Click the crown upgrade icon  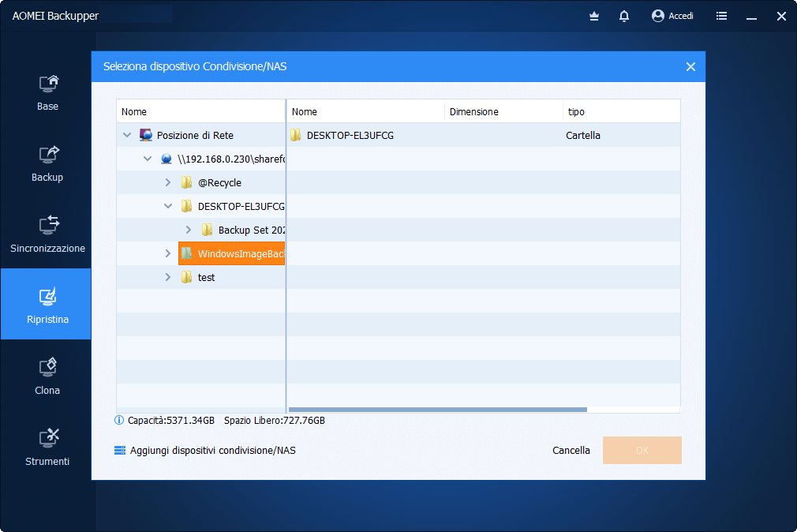click(x=594, y=16)
